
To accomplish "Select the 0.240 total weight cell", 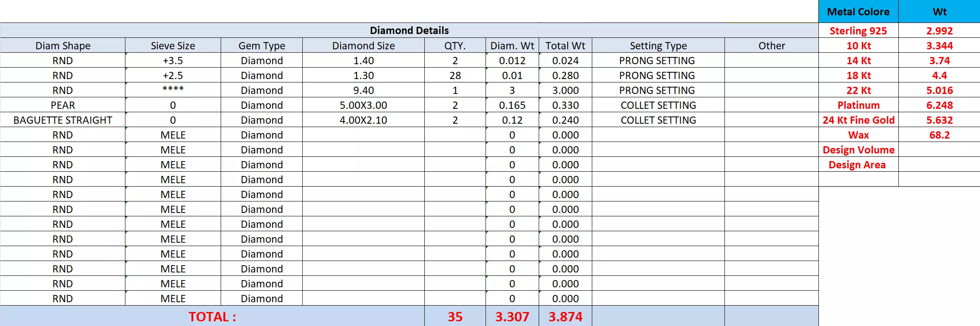I will click(565, 120).
